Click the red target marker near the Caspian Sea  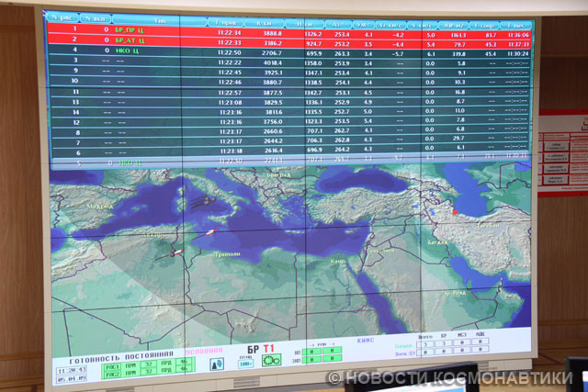click(454, 213)
